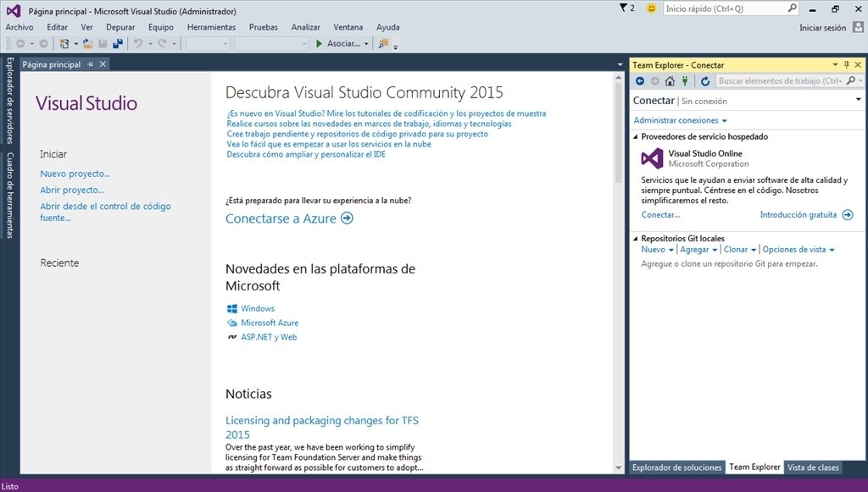
Task: Switch to Explorador de soluciones tab
Action: click(677, 467)
